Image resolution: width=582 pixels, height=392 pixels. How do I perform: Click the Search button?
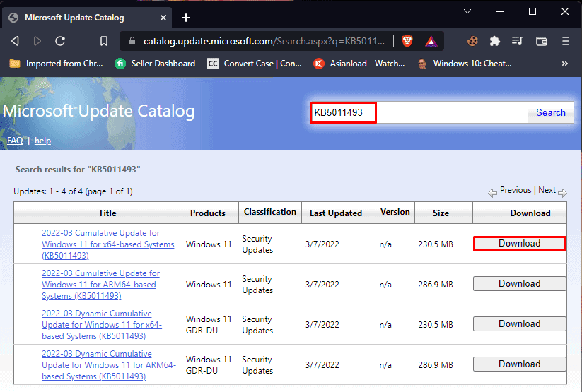coord(550,112)
